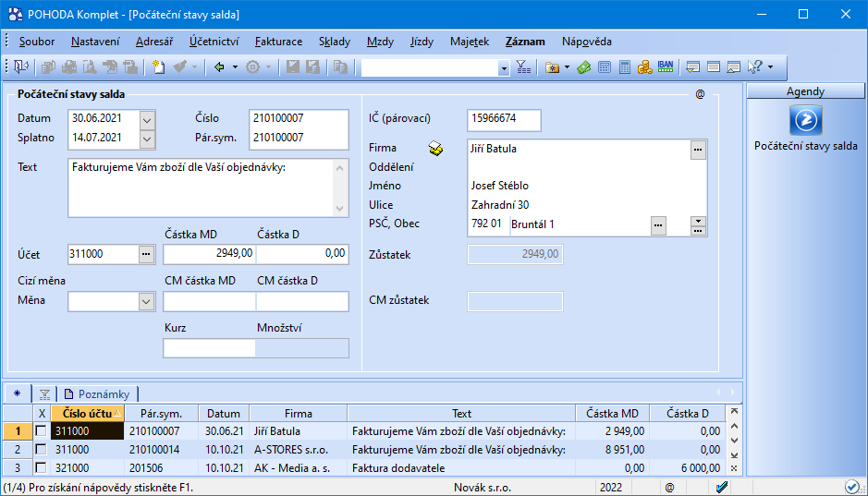Click the Text field scrollbar up arrow

tap(340, 168)
